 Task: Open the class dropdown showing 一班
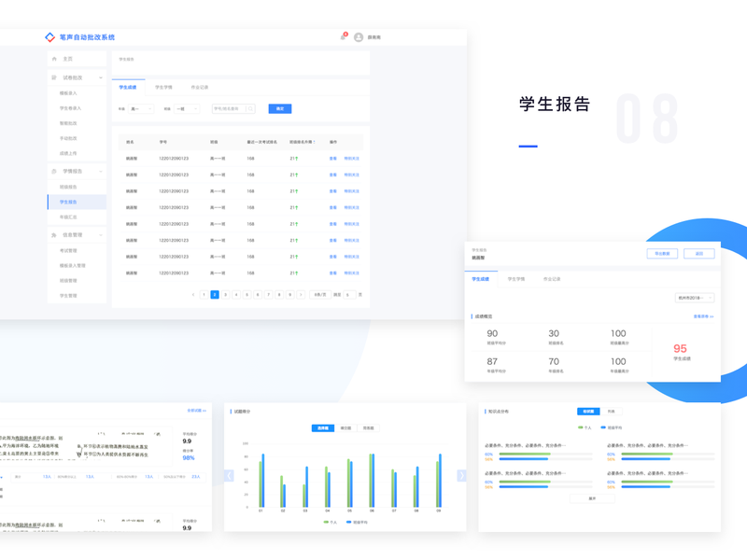click(x=187, y=109)
